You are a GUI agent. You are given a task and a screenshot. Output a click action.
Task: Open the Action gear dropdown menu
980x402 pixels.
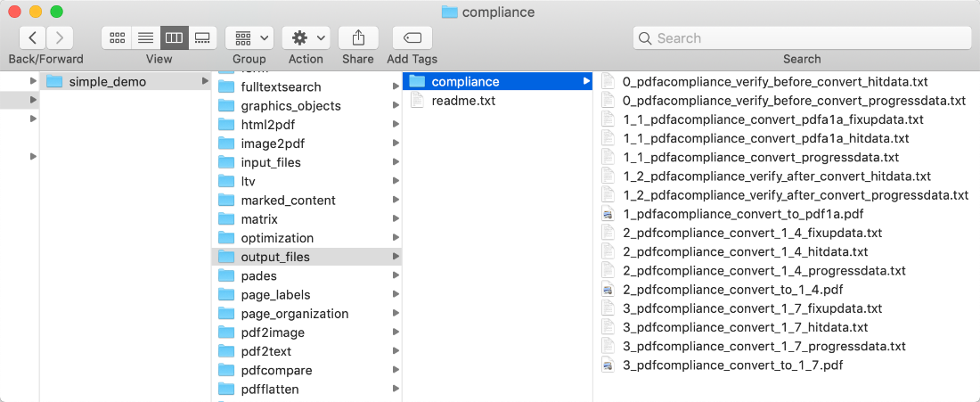[306, 37]
